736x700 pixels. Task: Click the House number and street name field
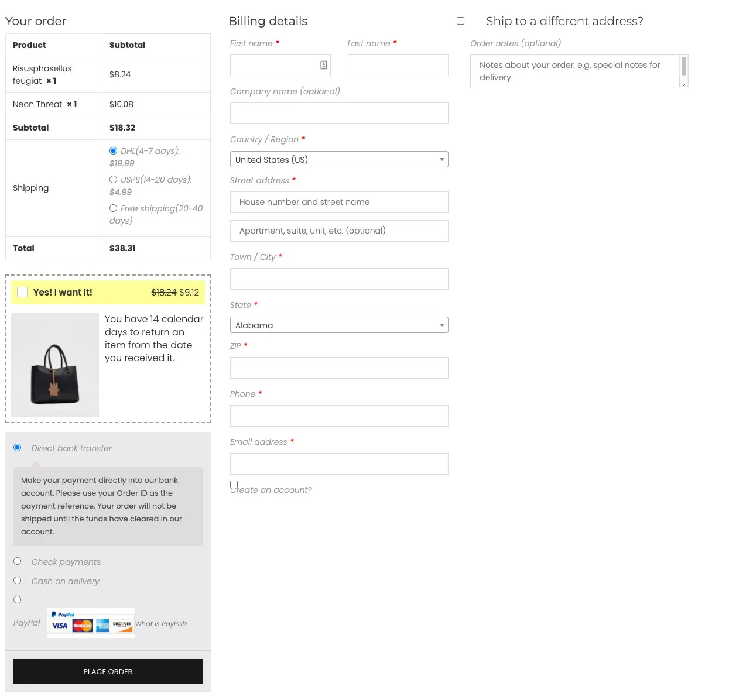click(339, 203)
